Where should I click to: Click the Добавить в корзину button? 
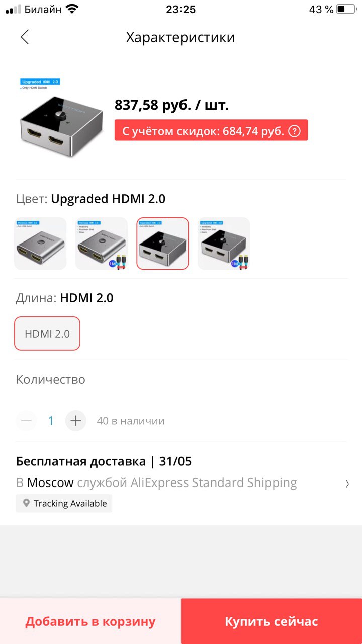(x=90, y=621)
